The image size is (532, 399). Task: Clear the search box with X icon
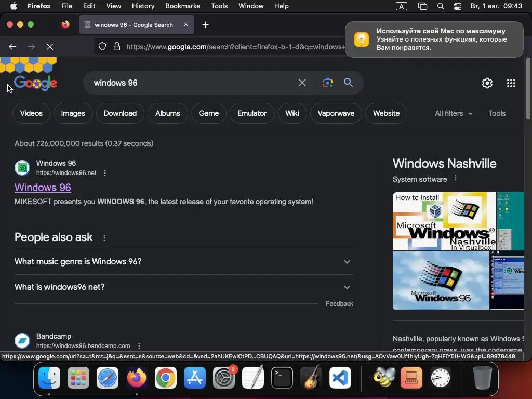302,83
